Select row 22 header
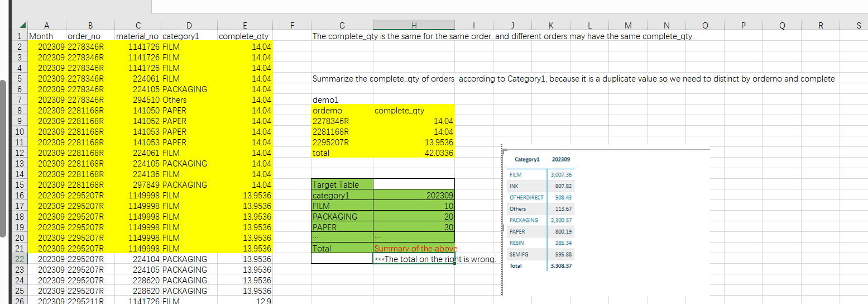The width and height of the screenshot is (868, 304). (20, 259)
